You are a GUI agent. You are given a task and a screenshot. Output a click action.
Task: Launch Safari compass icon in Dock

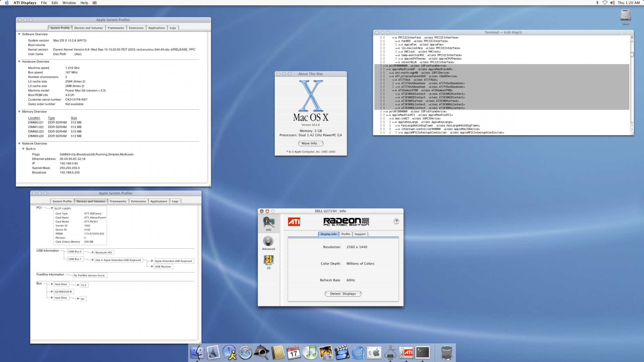click(245, 353)
